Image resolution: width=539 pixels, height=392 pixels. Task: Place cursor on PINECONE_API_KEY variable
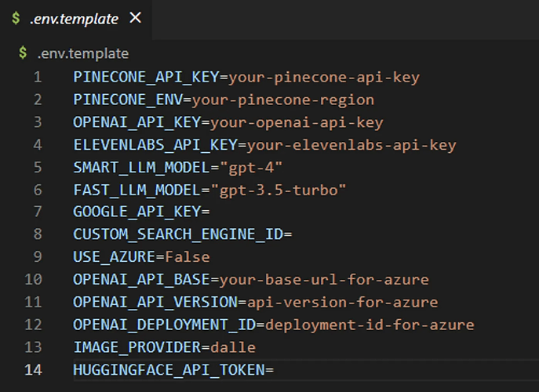pos(146,78)
